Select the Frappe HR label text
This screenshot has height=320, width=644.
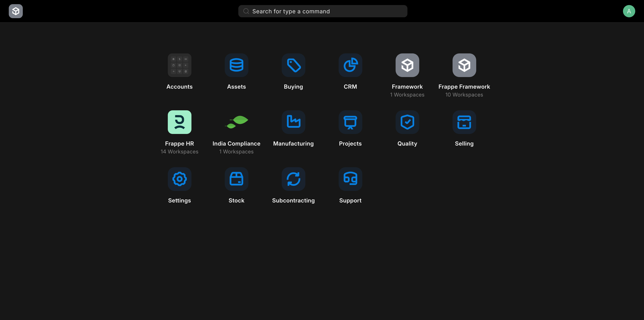pyautogui.click(x=179, y=143)
